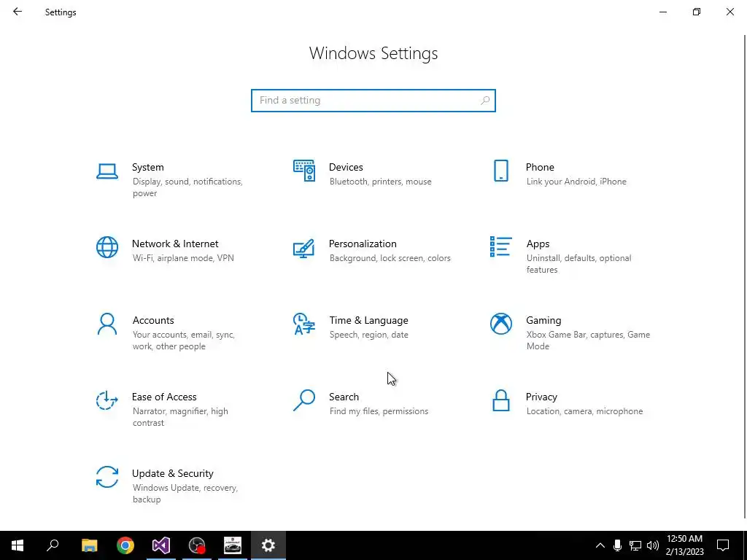
Task: Open the Accounts person icon
Action: point(107,324)
